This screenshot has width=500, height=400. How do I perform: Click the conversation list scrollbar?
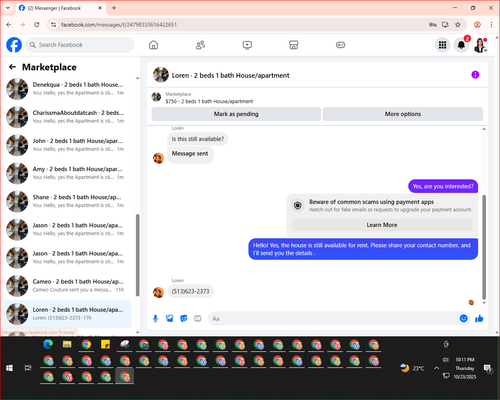pyautogui.click(x=137, y=255)
